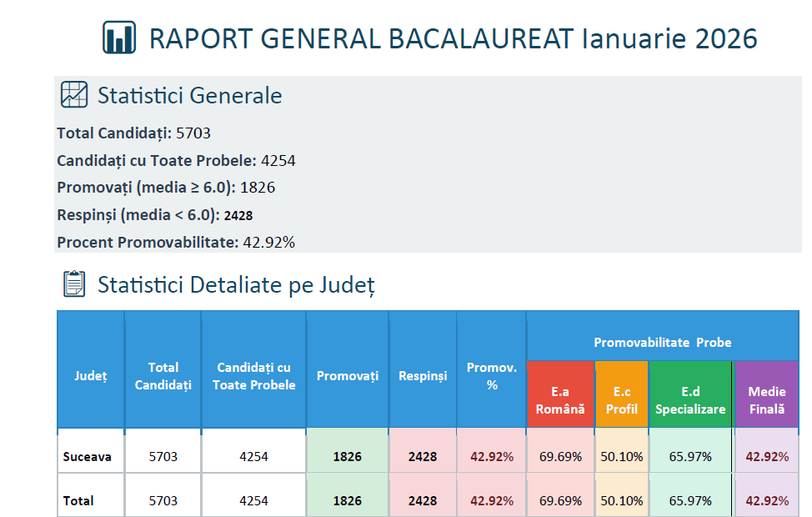Click the Total Candidați column header
Screen dimensions: 812x517
click(x=163, y=376)
